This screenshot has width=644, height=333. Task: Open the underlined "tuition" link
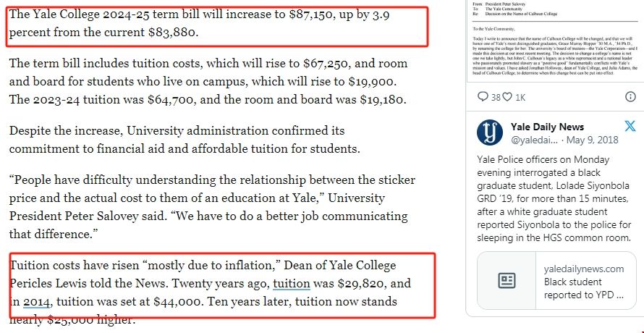pyautogui.click(x=292, y=284)
